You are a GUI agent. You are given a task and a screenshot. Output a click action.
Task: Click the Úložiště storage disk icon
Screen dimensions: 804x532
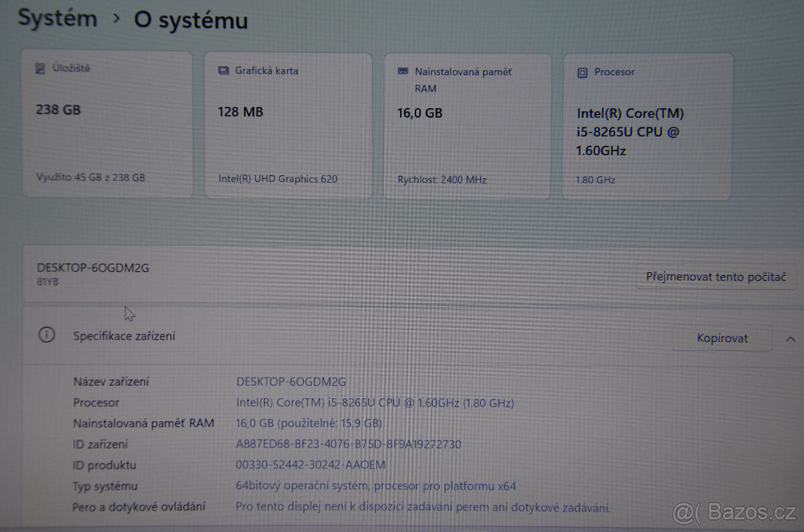click(40, 67)
